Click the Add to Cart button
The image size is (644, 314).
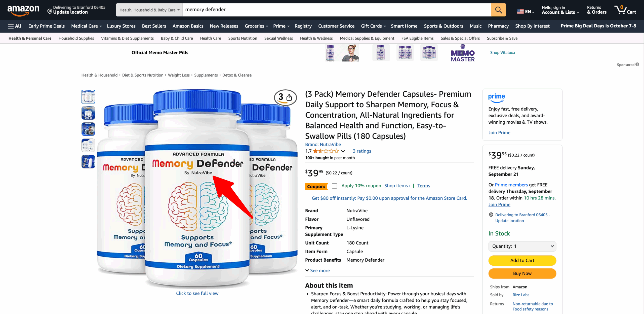(522, 260)
